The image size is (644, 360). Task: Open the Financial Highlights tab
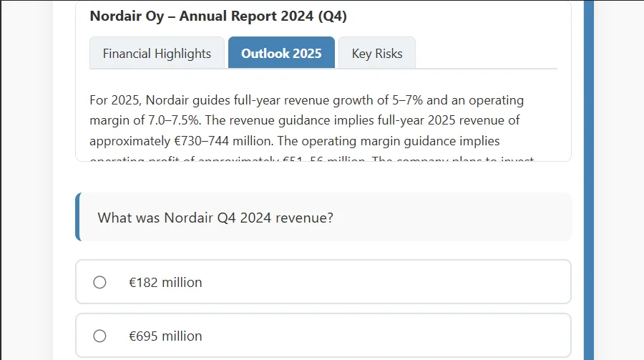click(157, 53)
